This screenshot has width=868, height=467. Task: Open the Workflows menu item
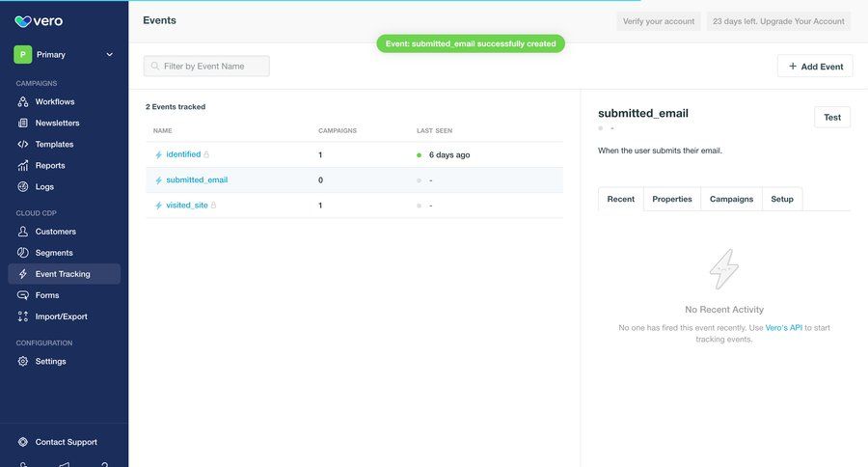point(55,101)
